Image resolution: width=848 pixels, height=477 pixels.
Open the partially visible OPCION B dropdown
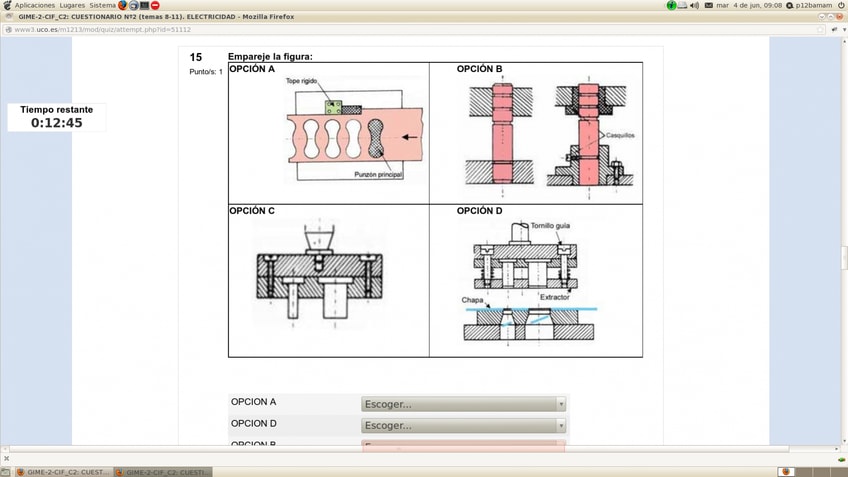[464, 445]
